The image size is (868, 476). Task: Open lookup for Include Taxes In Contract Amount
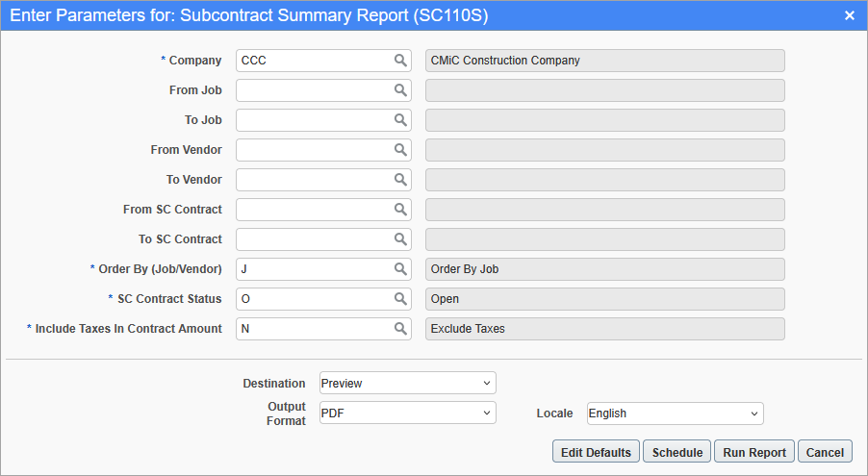(400, 329)
